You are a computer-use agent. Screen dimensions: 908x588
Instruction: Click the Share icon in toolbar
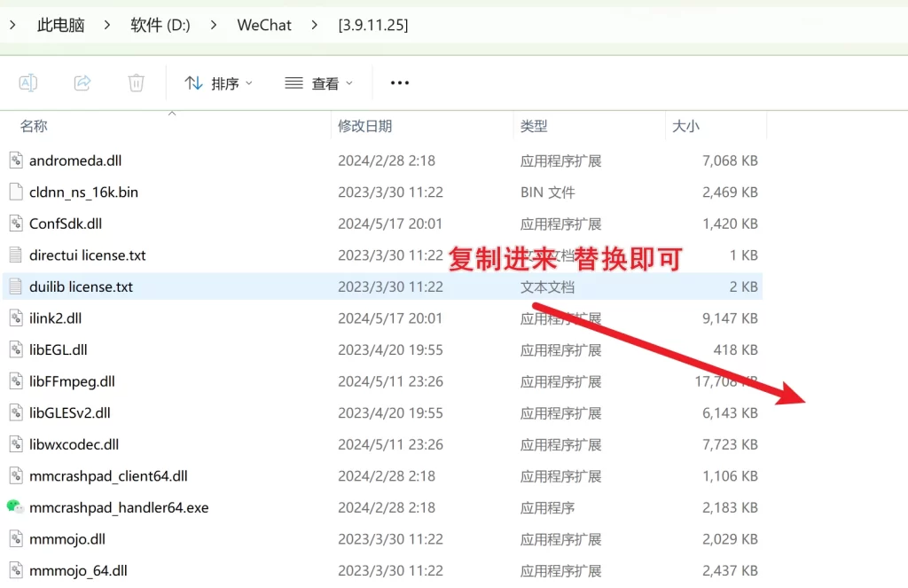coord(82,82)
